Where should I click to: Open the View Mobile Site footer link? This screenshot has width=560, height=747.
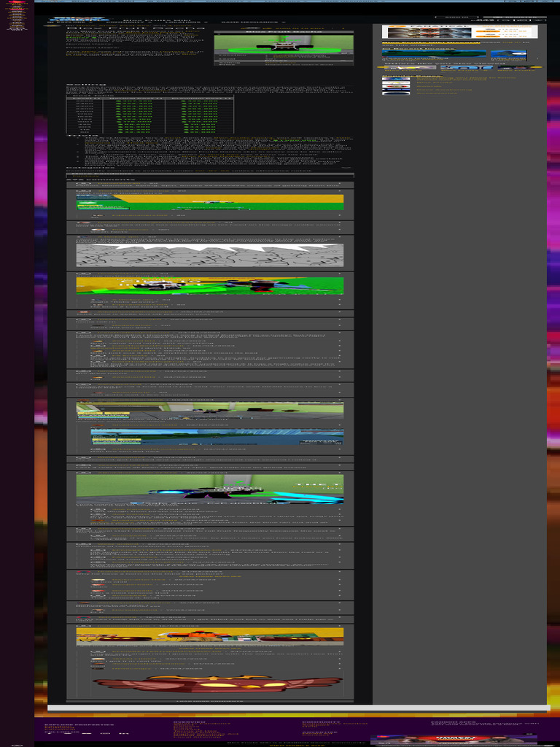[x=297, y=745]
